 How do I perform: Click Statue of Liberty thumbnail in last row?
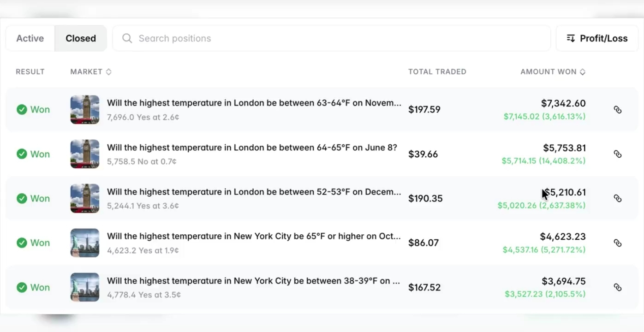coord(85,287)
